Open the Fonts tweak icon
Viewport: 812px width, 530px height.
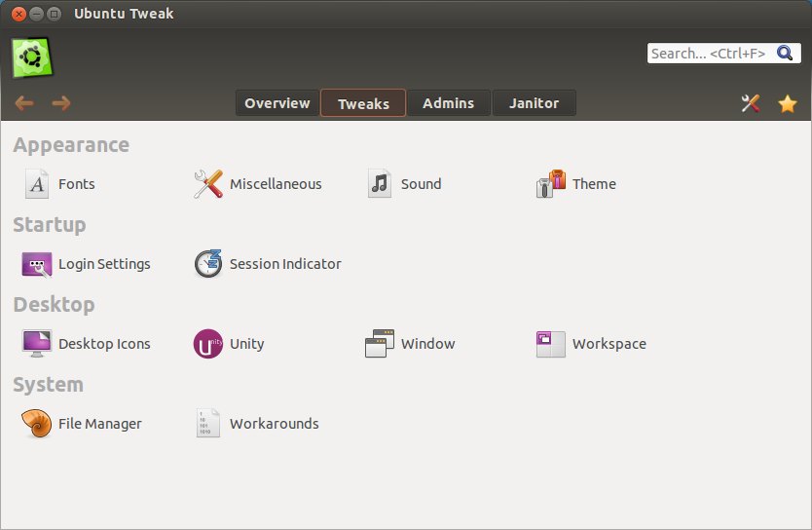coord(37,184)
